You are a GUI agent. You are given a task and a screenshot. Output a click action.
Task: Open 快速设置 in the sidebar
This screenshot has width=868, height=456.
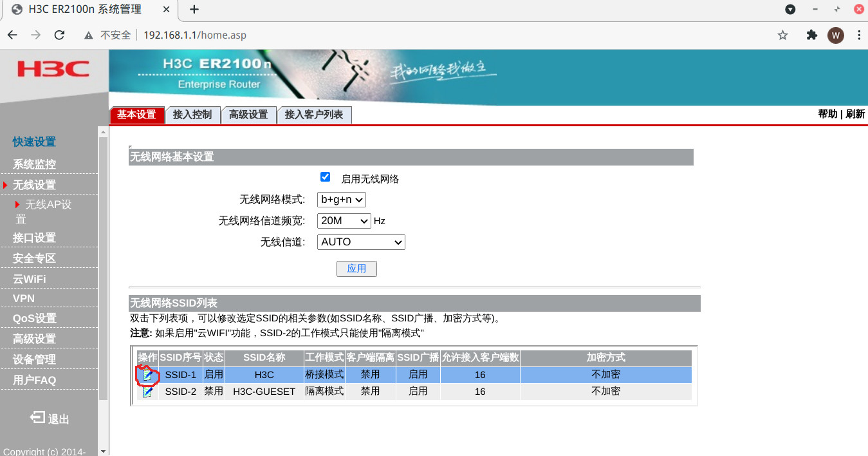click(34, 142)
